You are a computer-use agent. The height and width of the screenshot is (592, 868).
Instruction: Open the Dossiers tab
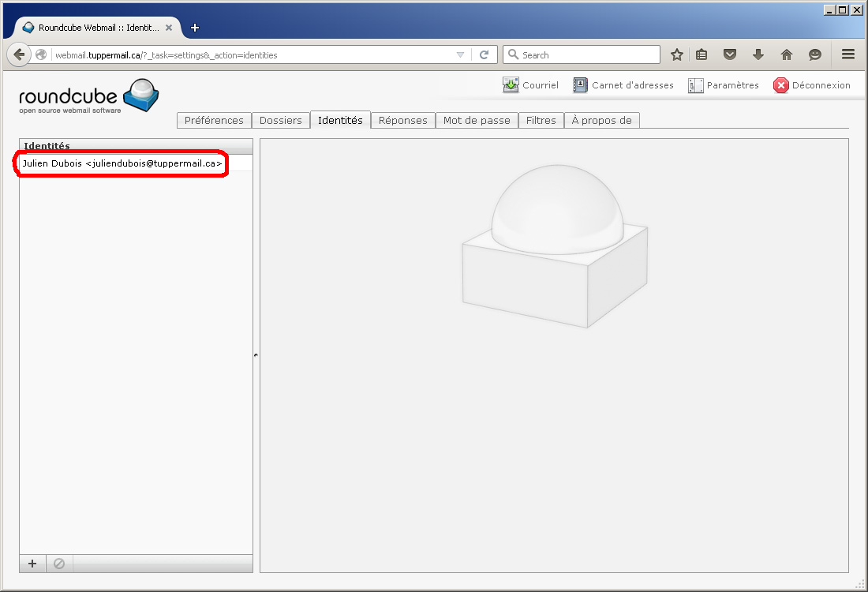(280, 120)
